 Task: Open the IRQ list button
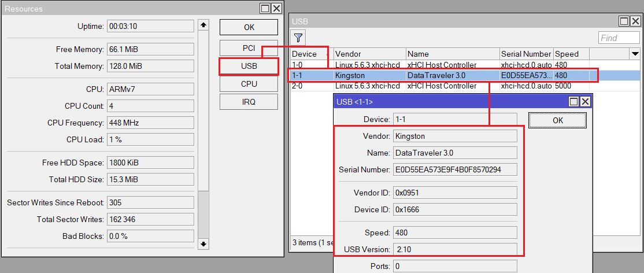pyautogui.click(x=249, y=102)
